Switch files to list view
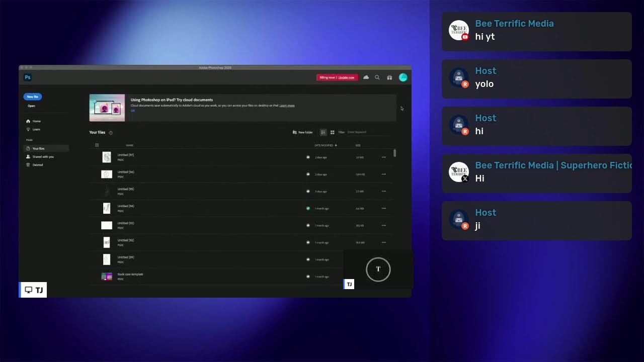This screenshot has height=362, width=644. click(x=323, y=132)
